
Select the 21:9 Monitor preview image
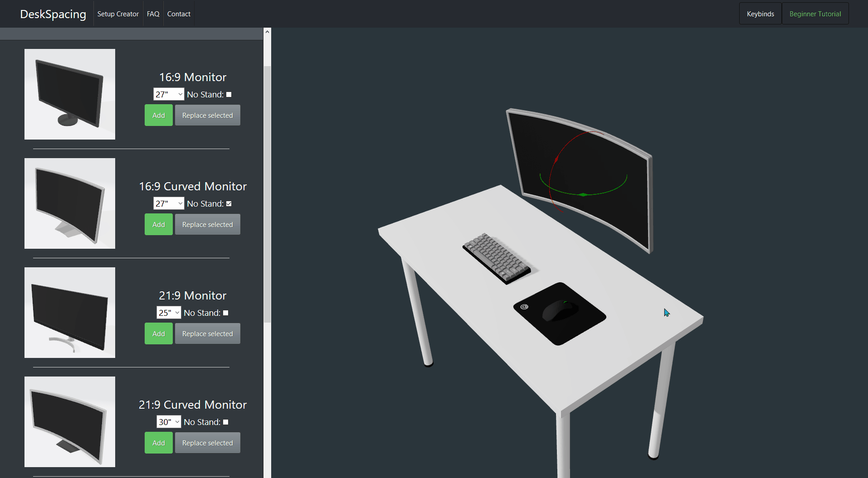pos(70,313)
